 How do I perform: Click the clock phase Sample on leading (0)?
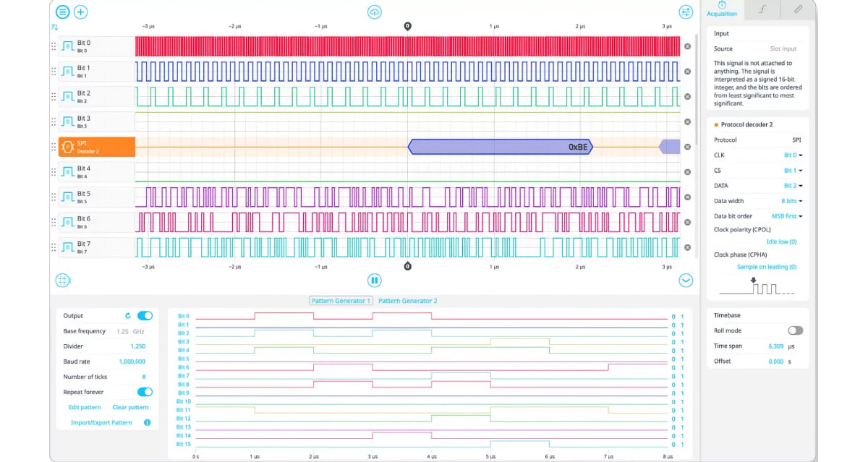tap(767, 267)
